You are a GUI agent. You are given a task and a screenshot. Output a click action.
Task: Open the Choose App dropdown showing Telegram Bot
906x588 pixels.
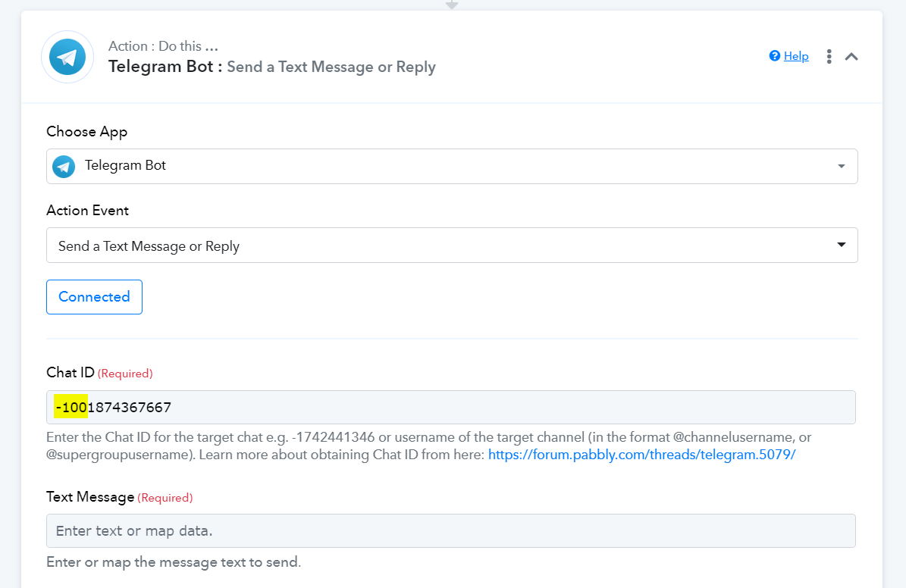pos(452,167)
